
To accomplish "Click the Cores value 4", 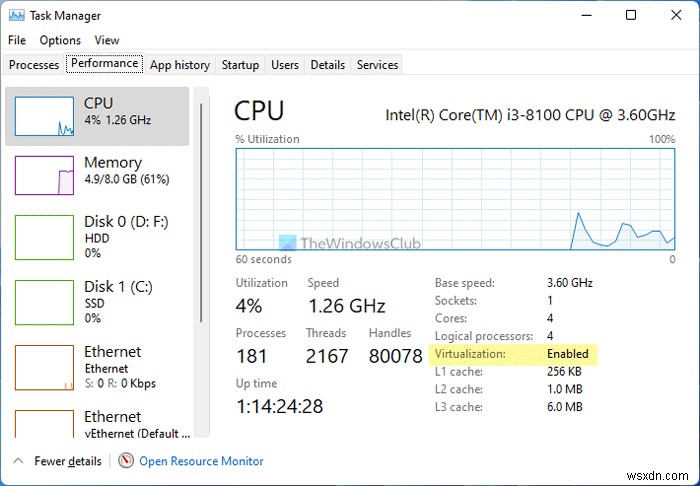I will (x=550, y=318).
